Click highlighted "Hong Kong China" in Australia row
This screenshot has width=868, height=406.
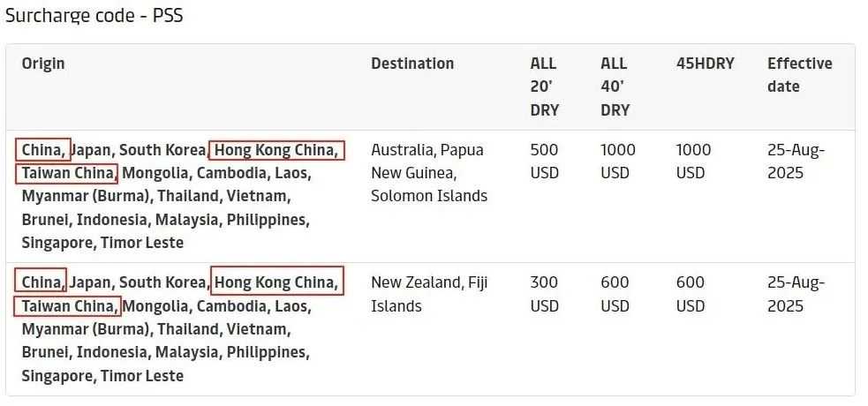[276, 150]
